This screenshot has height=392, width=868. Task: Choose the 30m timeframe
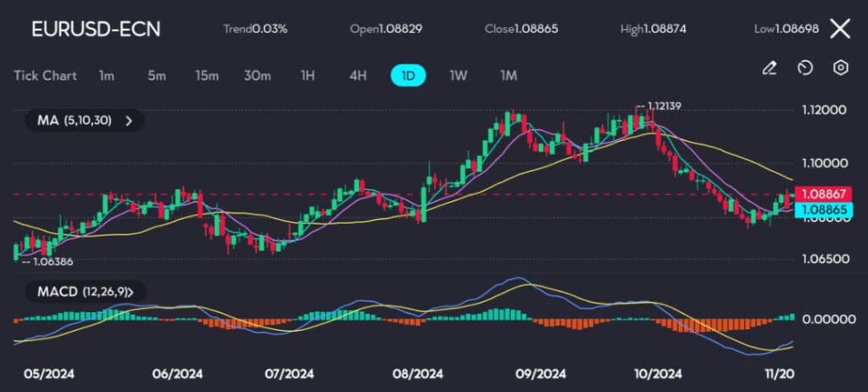[x=257, y=76]
